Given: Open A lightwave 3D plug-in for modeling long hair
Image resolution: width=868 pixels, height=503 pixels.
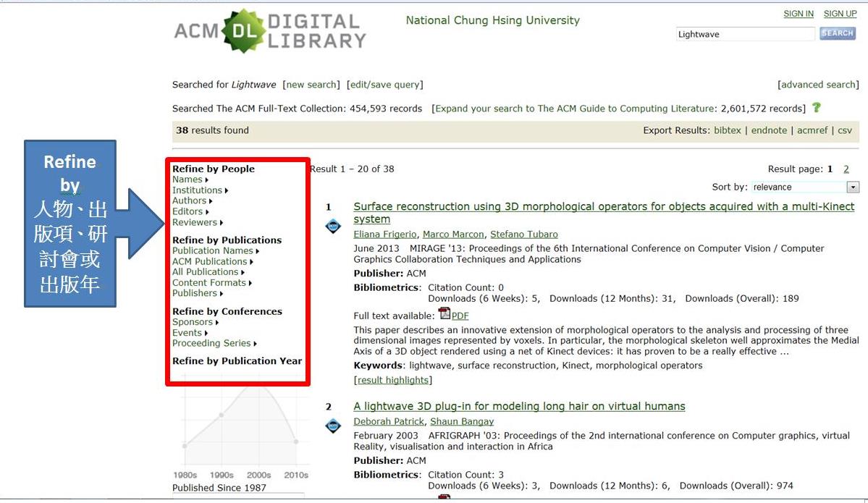Looking at the screenshot, I should click(x=519, y=406).
